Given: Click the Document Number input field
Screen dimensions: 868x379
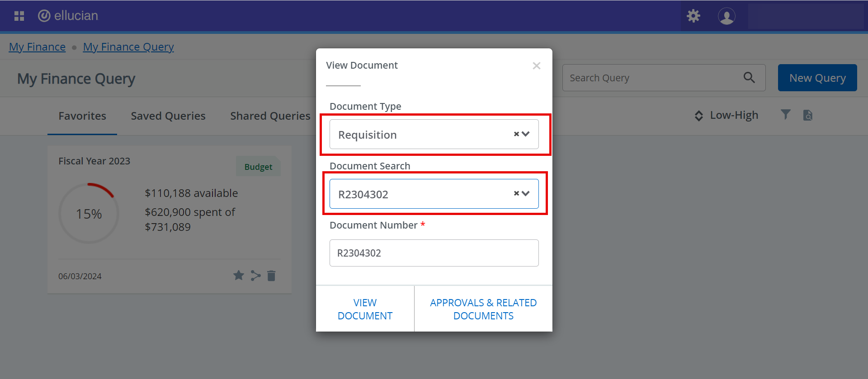Looking at the screenshot, I should (434, 253).
